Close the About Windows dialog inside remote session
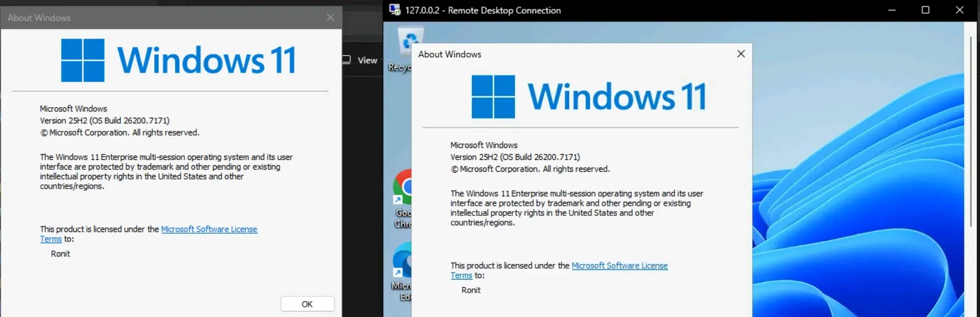This screenshot has height=317, width=980. pos(741,54)
